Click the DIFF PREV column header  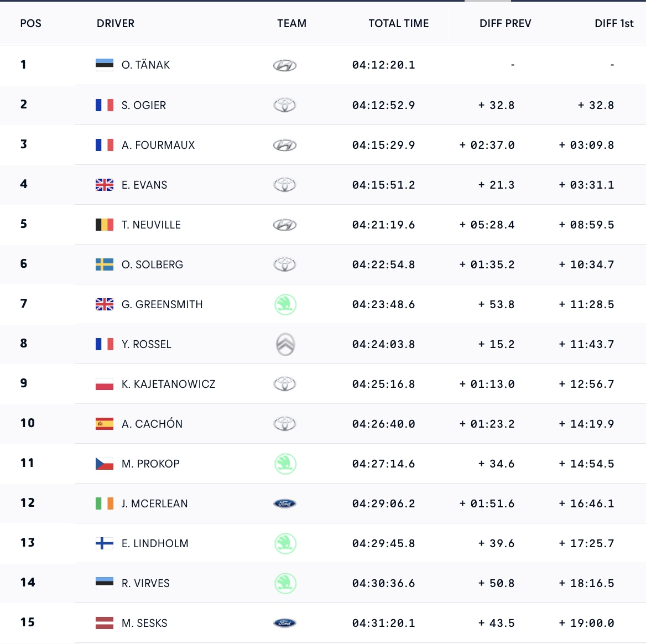click(505, 23)
